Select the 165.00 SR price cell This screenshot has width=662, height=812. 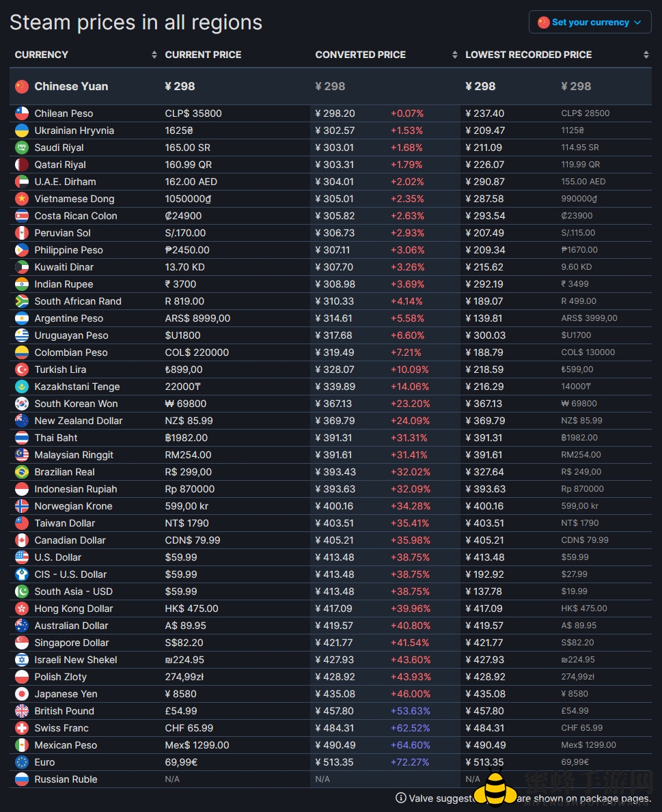pyautogui.click(x=187, y=148)
